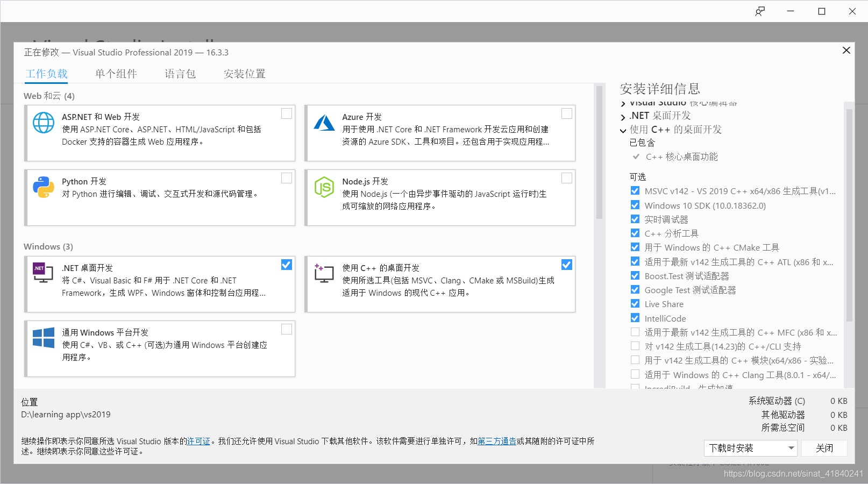Enable the Azure development workload checkbox
Screen dimensions: 868x484
coord(567,113)
